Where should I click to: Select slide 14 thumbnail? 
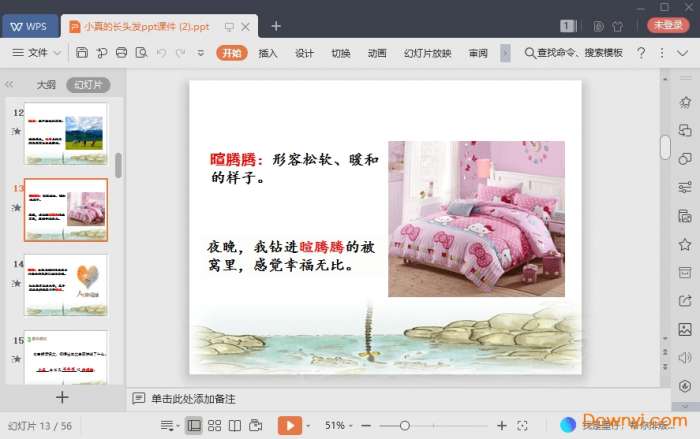(x=66, y=285)
